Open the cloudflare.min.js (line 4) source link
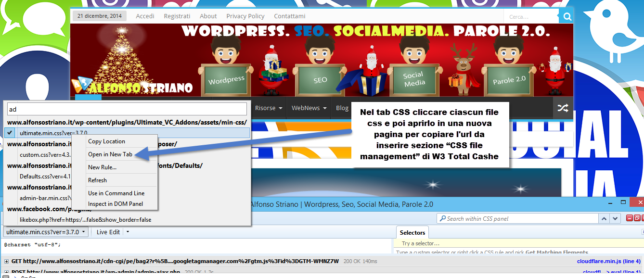 point(608,262)
